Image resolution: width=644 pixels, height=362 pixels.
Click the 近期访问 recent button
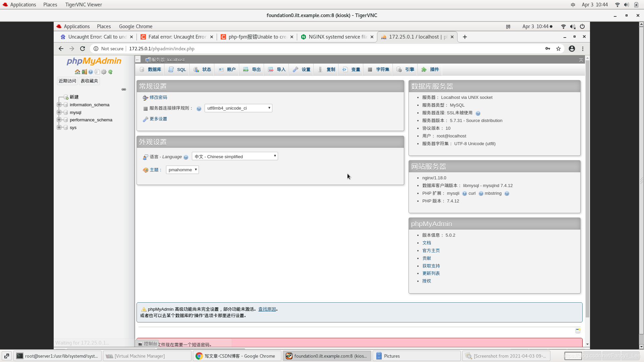67,81
